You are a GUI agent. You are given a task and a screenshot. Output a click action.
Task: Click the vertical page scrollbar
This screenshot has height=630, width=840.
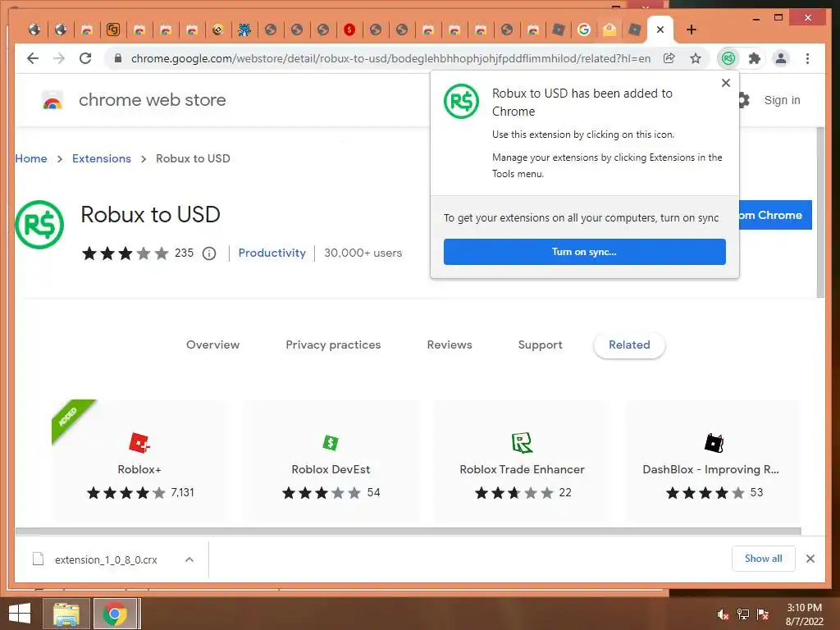coord(820,212)
